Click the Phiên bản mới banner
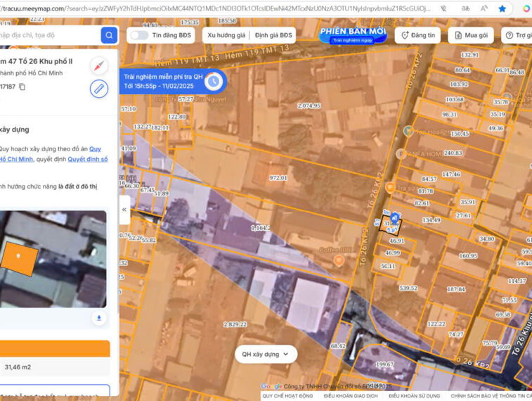Screen dimensions: 532x401 [352, 35]
